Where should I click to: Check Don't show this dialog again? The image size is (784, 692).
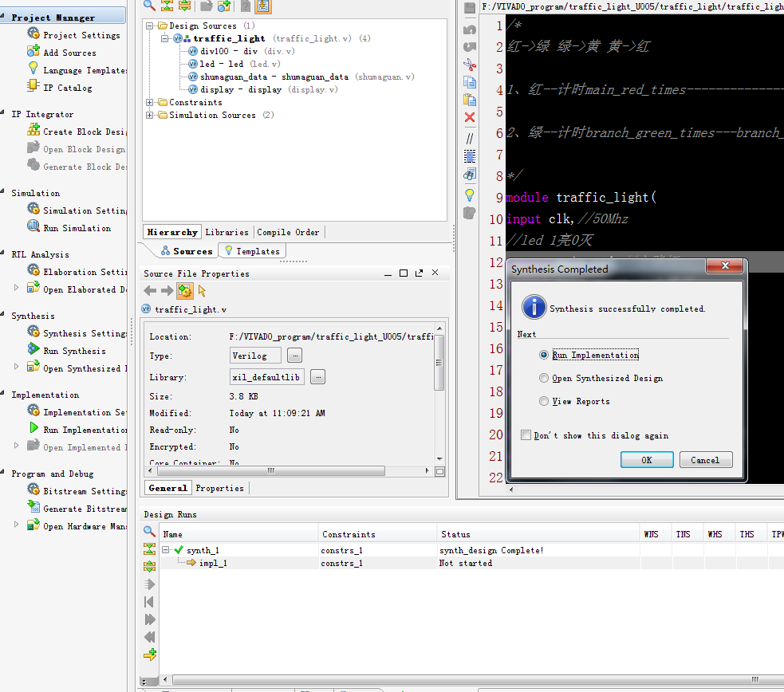tap(526, 435)
